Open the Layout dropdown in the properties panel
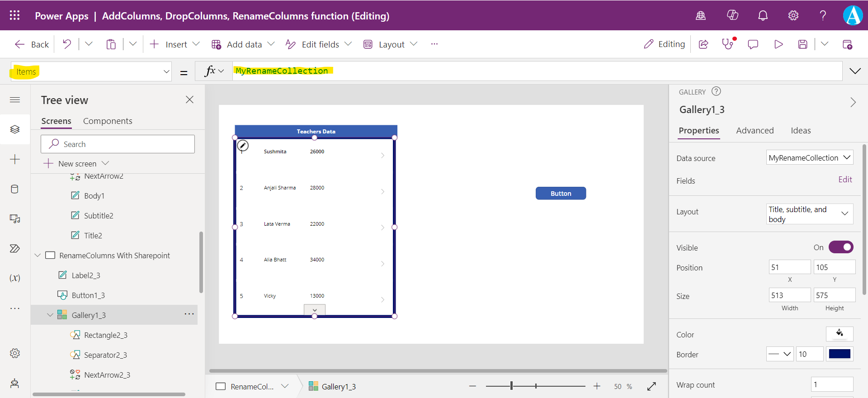868x398 pixels. (809, 214)
